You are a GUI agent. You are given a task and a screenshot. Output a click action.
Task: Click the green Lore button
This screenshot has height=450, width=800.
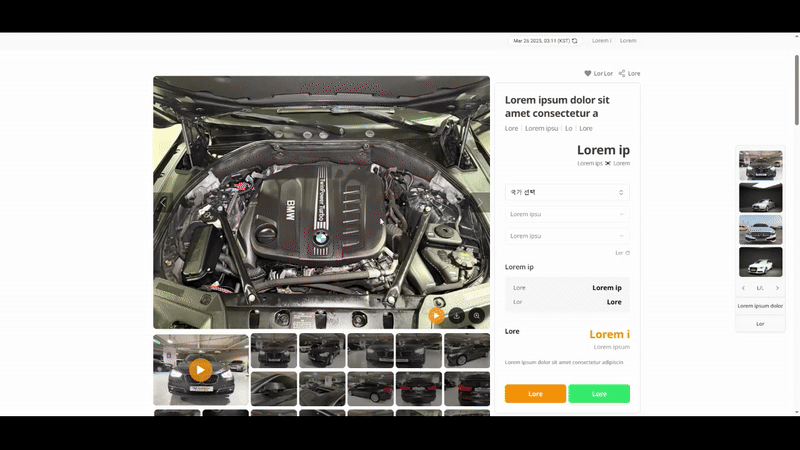point(599,394)
